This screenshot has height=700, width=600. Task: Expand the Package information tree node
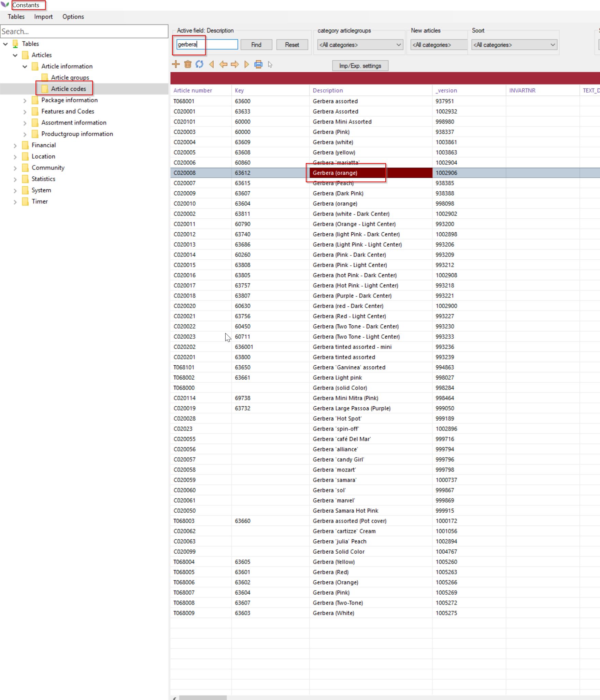(x=25, y=100)
